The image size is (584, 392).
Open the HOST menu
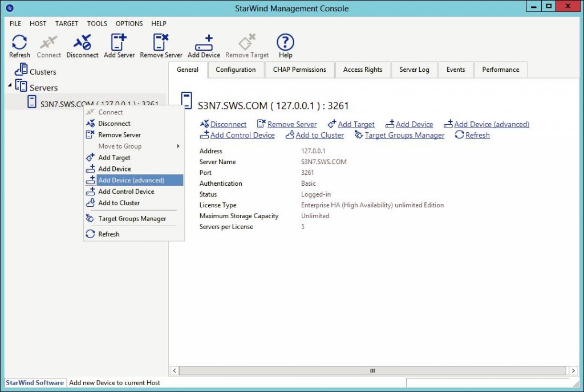[38, 23]
